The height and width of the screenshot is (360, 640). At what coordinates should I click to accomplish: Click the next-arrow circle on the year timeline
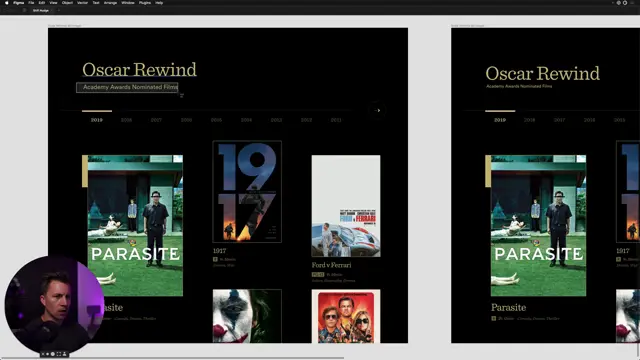click(377, 110)
